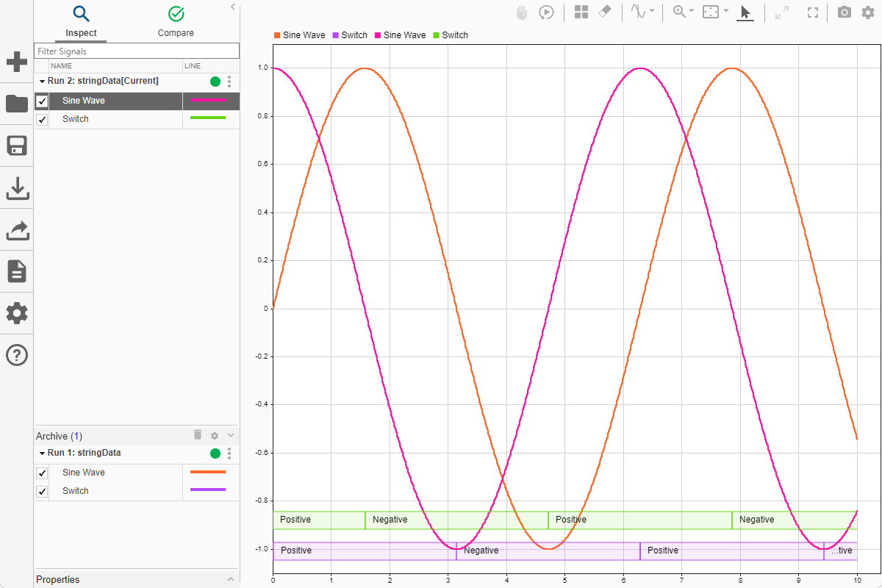Switch to the Compare tab
The width and height of the screenshot is (882, 588).
click(x=176, y=22)
